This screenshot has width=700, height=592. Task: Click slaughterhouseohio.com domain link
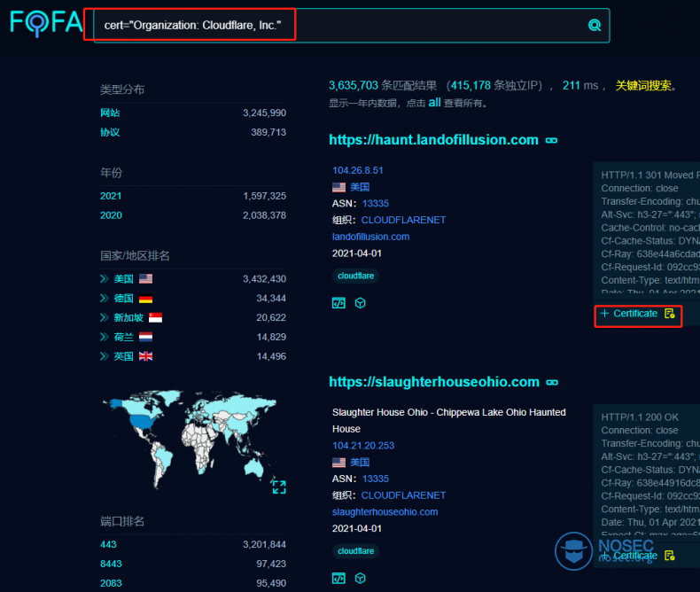(x=385, y=512)
